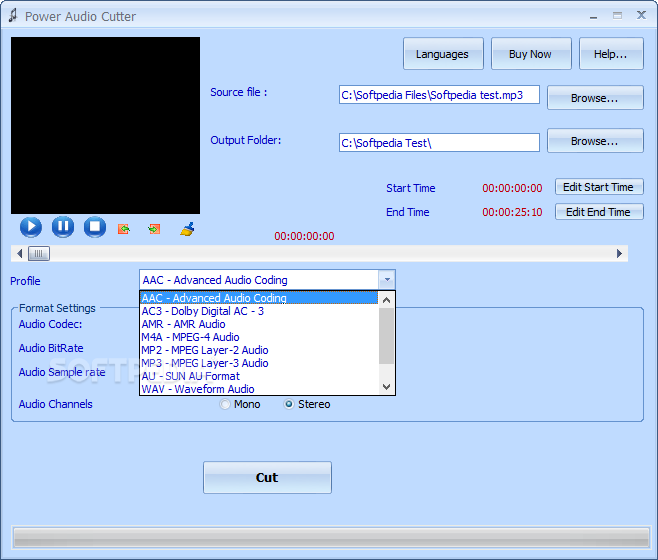Choose AMR - AMR Audio profile
658x560 pixels.
(259, 324)
